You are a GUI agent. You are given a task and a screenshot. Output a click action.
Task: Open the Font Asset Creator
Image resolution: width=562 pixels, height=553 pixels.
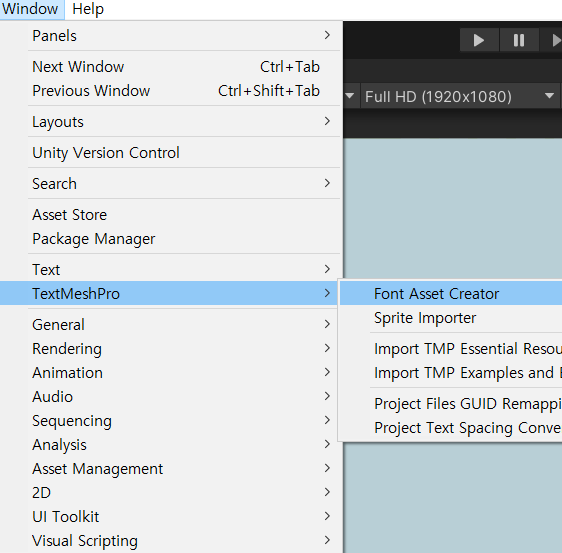coord(451,294)
